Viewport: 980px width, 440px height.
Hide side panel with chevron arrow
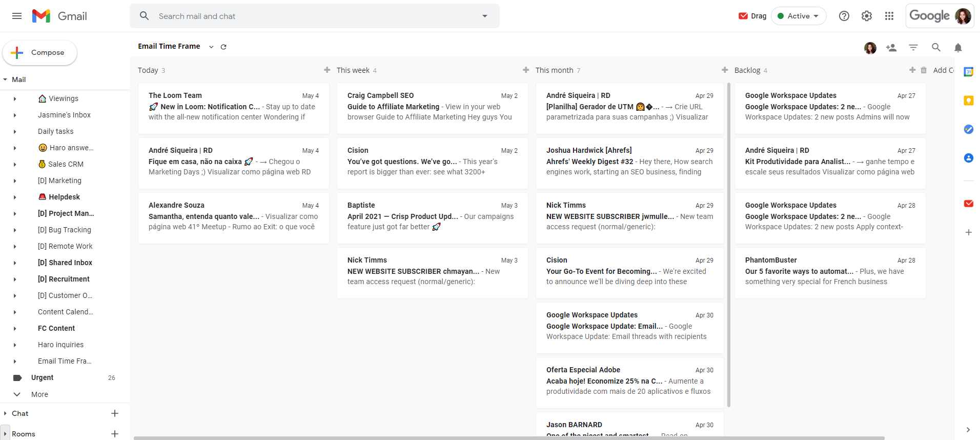968,430
